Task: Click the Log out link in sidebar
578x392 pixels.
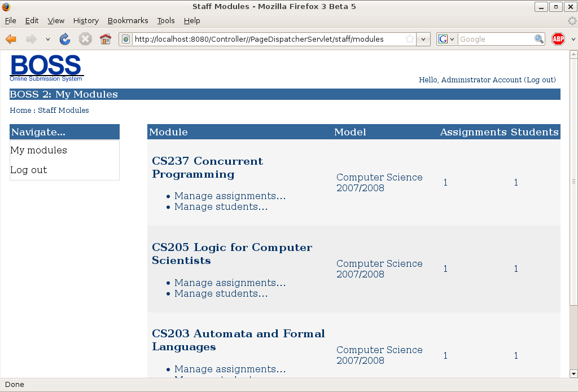Action: [29, 170]
